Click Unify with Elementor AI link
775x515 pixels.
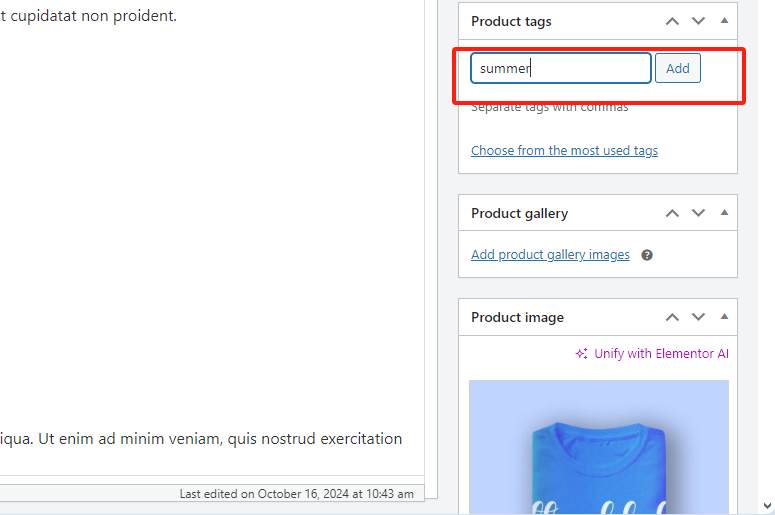coord(661,354)
